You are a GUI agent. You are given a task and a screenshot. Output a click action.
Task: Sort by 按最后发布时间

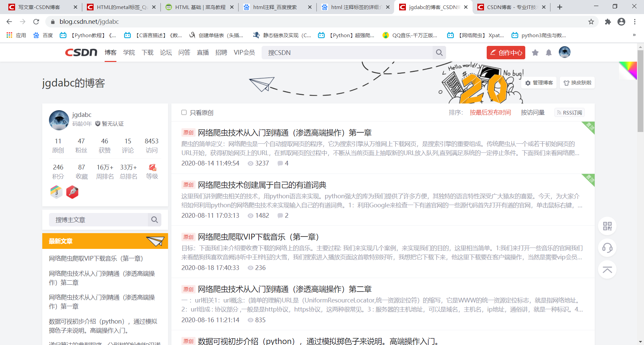[490, 113]
